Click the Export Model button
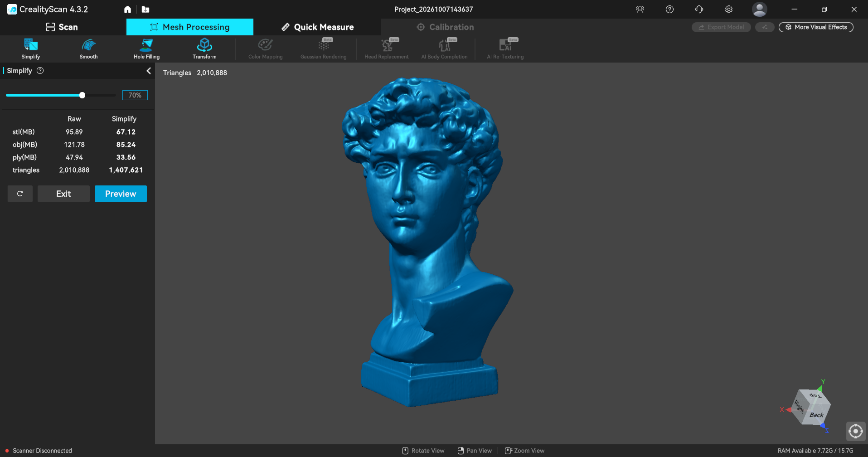Viewport: 868px width, 457px height. pyautogui.click(x=721, y=27)
